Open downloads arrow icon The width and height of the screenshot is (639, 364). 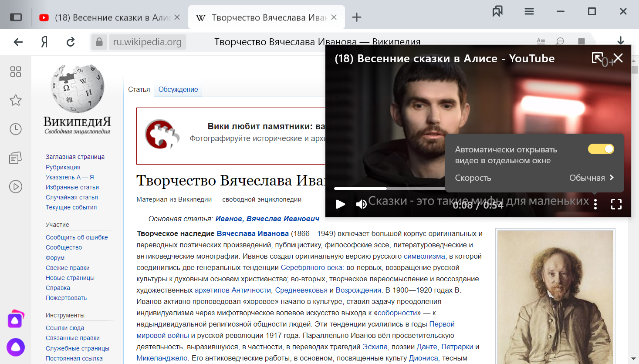(621, 41)
